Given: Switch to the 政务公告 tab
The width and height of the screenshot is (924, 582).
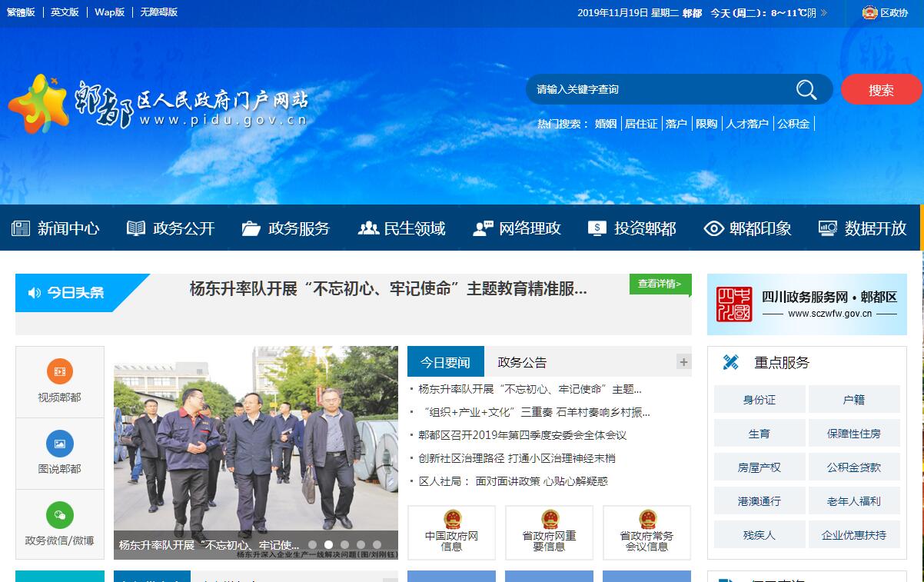Looking at the screenshot, I should [x=522, y=362].
